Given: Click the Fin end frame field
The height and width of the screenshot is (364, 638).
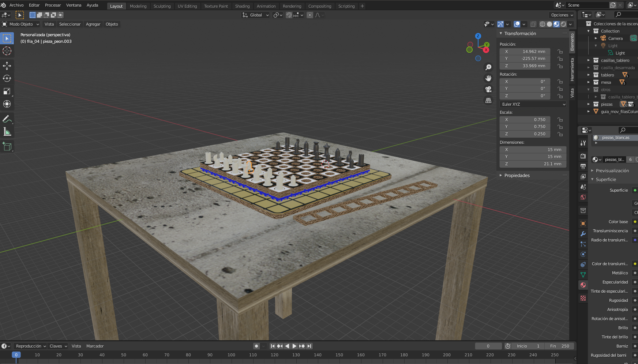Looking at the screenshot, I should click(560, 346).
